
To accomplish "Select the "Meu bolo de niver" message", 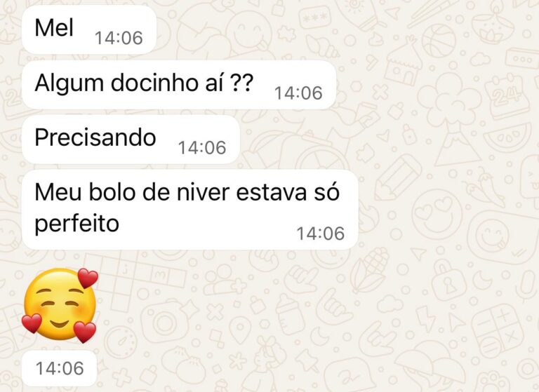I will point(190,210).
